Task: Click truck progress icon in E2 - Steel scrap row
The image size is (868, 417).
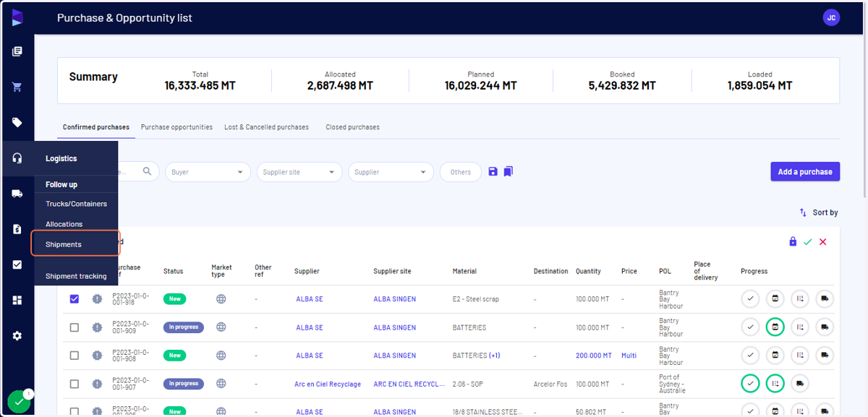Action: click(824, 298)
